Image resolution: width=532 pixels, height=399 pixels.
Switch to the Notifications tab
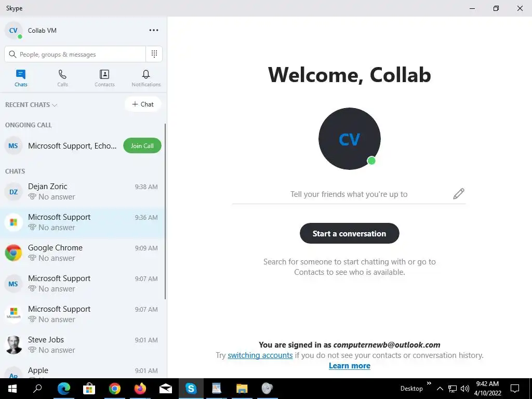click(x=146, y=78)
